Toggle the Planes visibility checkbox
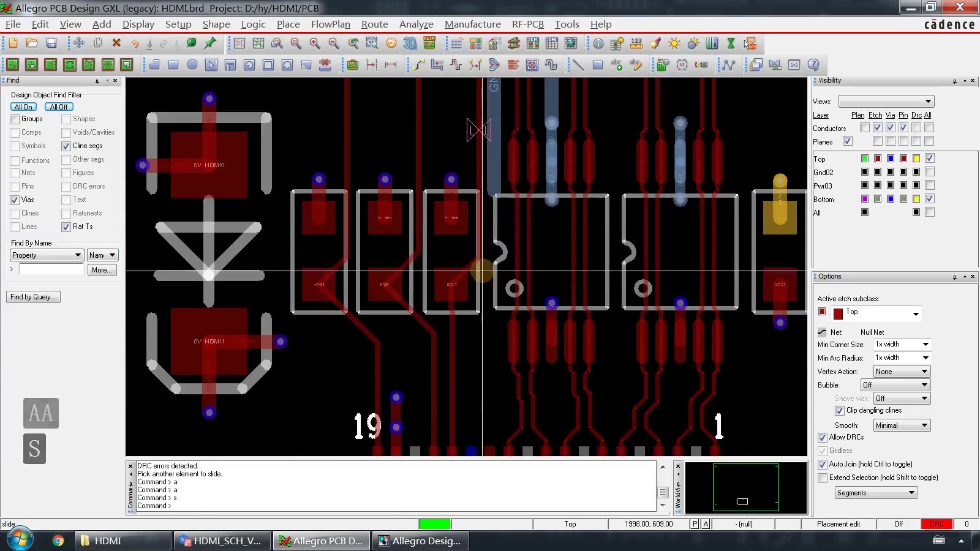 (848, 141)
